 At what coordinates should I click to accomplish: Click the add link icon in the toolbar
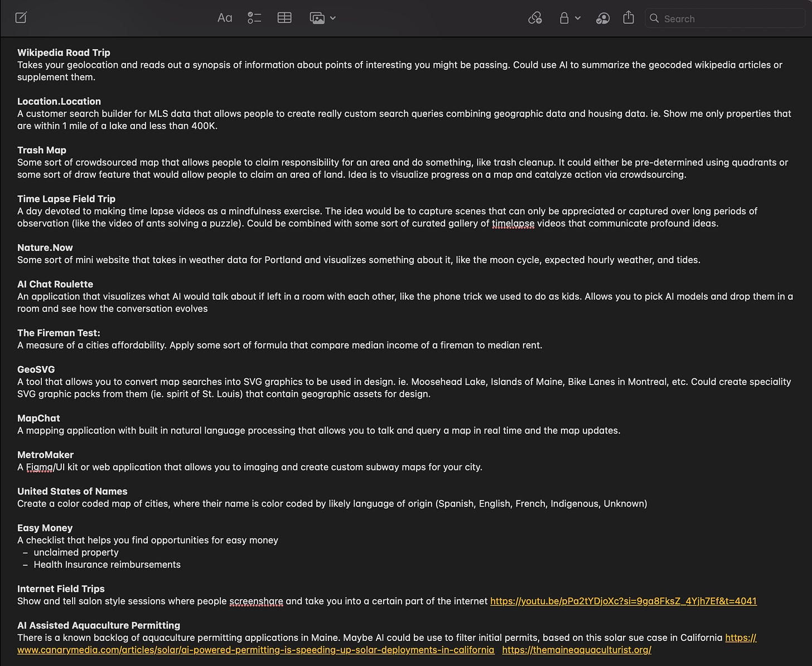pos(535,18)
